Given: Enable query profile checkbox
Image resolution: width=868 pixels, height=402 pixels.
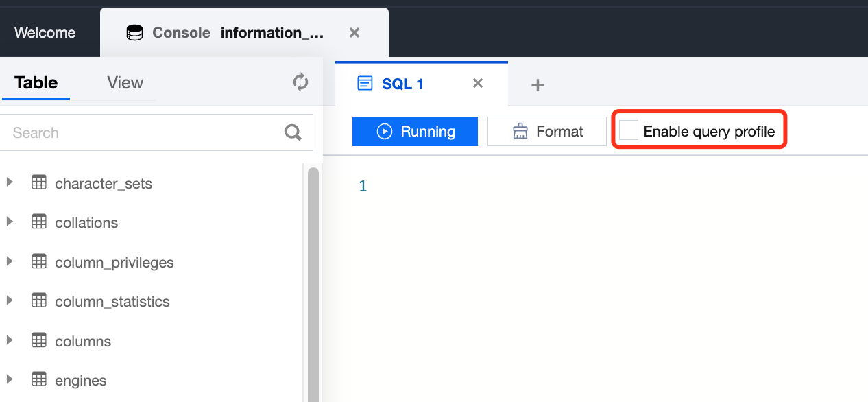Looking at the screenshot, I should pyautogui.click(x=629, y=130).
